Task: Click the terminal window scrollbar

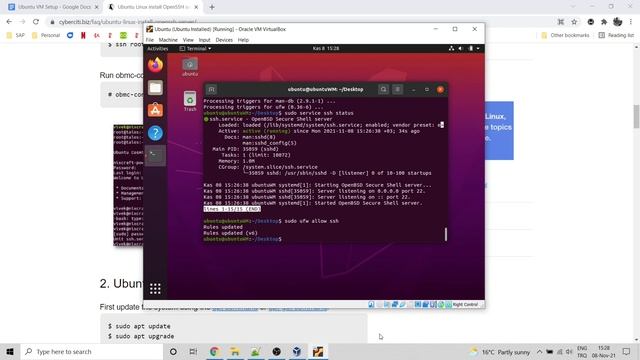Action: (x=446, y=234)
